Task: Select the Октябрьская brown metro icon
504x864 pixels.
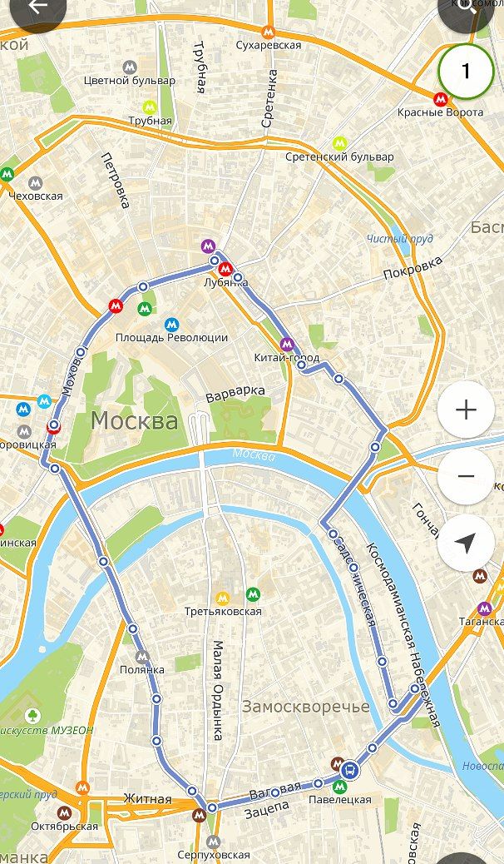Action: point(64,812)
